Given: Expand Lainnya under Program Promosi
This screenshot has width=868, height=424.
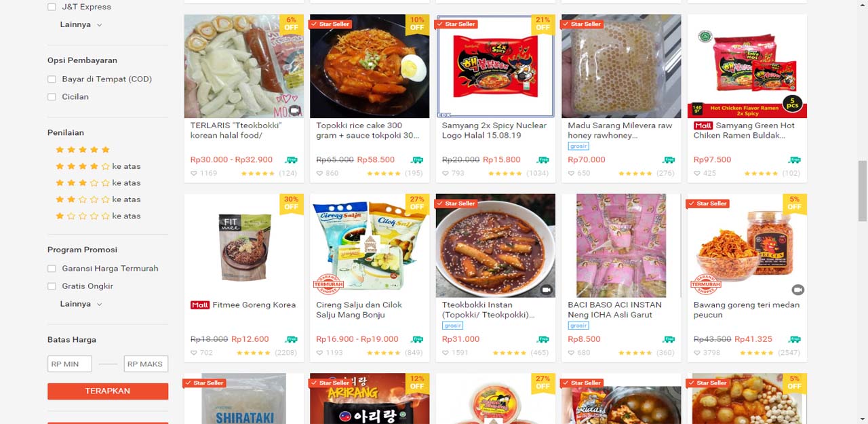Looking at the screenshot, I should tap(81, 304).
